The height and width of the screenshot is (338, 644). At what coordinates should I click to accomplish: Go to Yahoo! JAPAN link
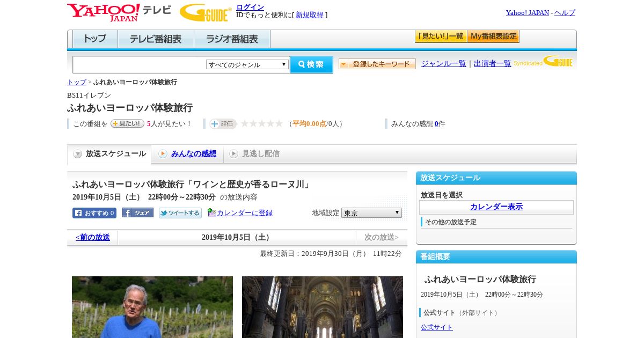click(527, 13)
